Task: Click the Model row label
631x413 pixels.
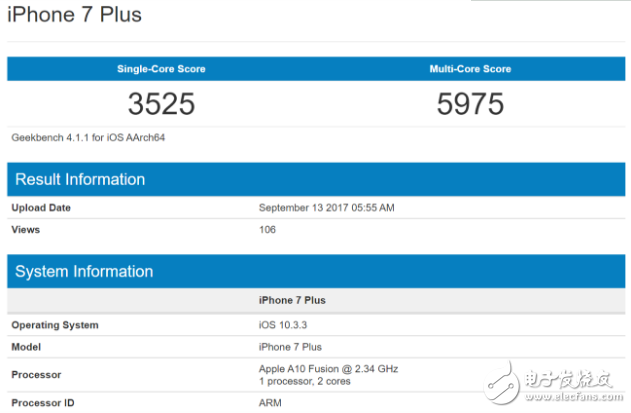Action: (x=26, y=347)
